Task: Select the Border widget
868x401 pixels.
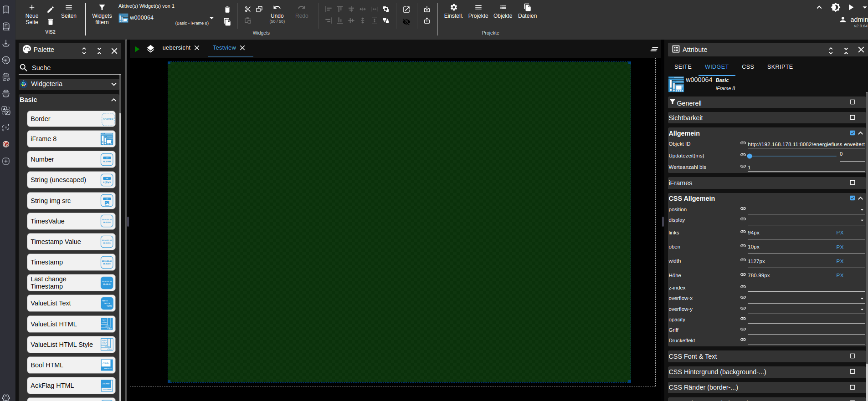Action: [71, 119]
